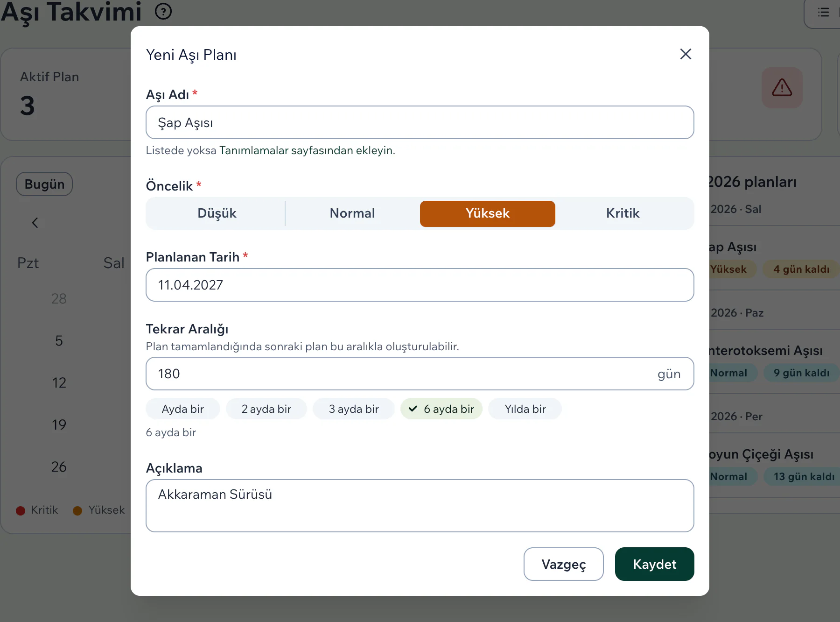
Task: Click the Tekrar Aralığı 180 gün field
Action: [420, 374]
